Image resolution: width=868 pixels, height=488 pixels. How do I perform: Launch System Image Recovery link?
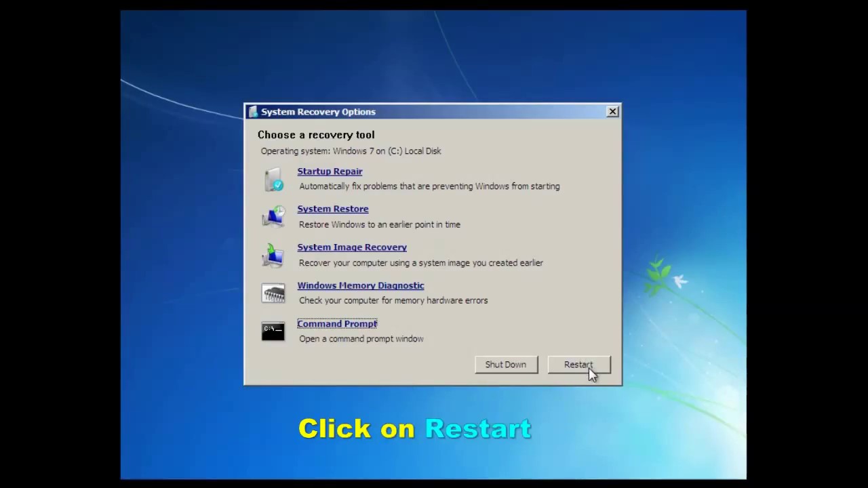point(352,247)
